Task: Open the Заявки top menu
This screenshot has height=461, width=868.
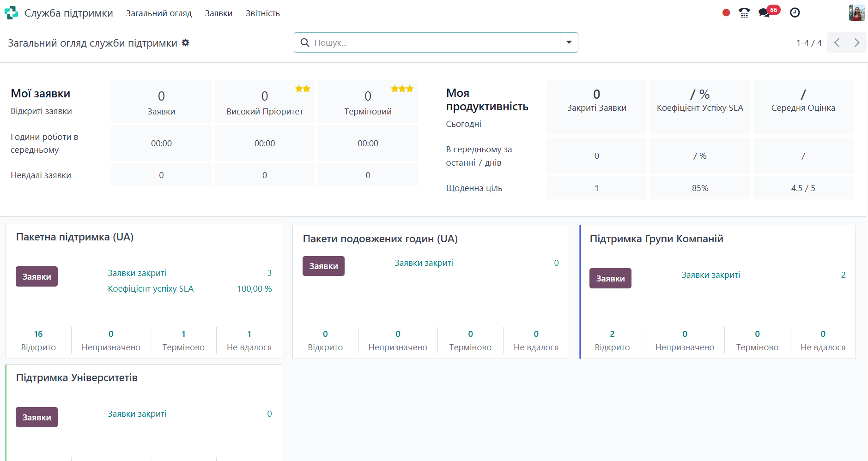Action: click(x=219, y=13)
